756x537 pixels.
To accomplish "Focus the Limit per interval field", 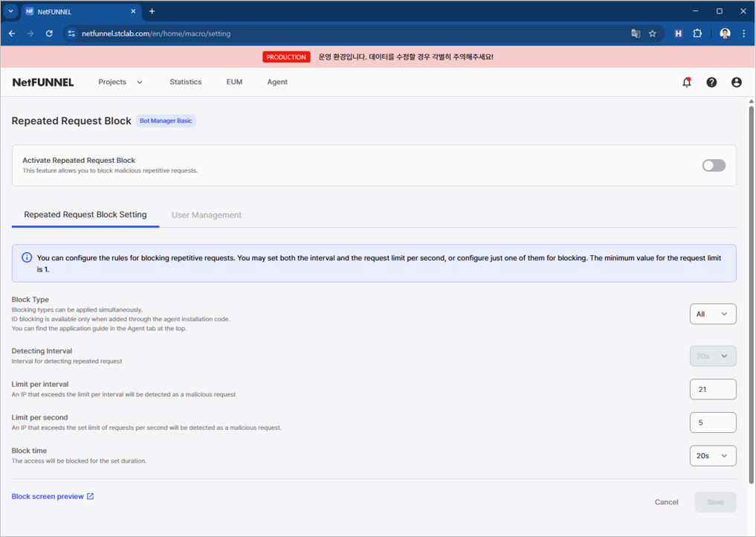I will coord(713,389).
